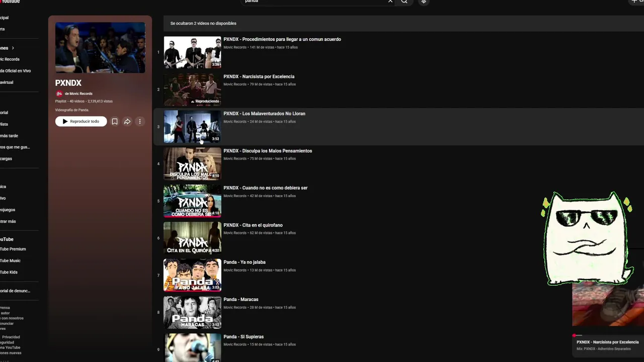Play thumbnail of Panda - Si Supieras
644x362 pixels.
tap(192, 348)
